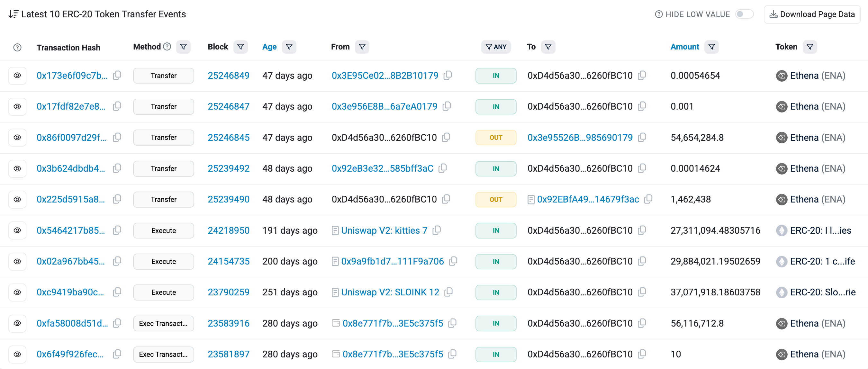
Task: Open the To column filter
Action: click(548, 47)
